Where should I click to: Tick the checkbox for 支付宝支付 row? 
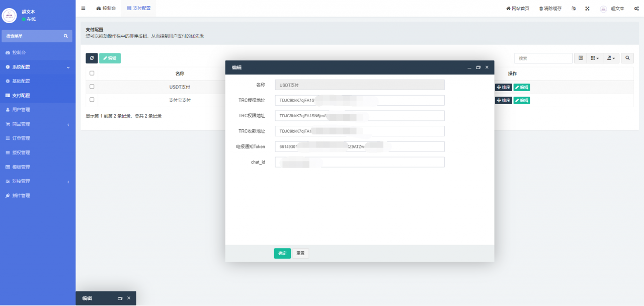tap(92, 100)
